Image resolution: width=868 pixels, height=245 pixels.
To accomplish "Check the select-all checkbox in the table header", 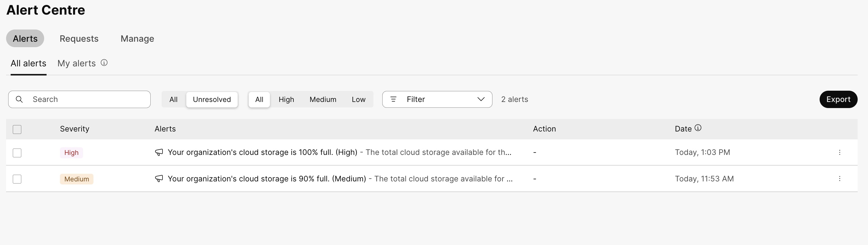I will coord(17,129).
